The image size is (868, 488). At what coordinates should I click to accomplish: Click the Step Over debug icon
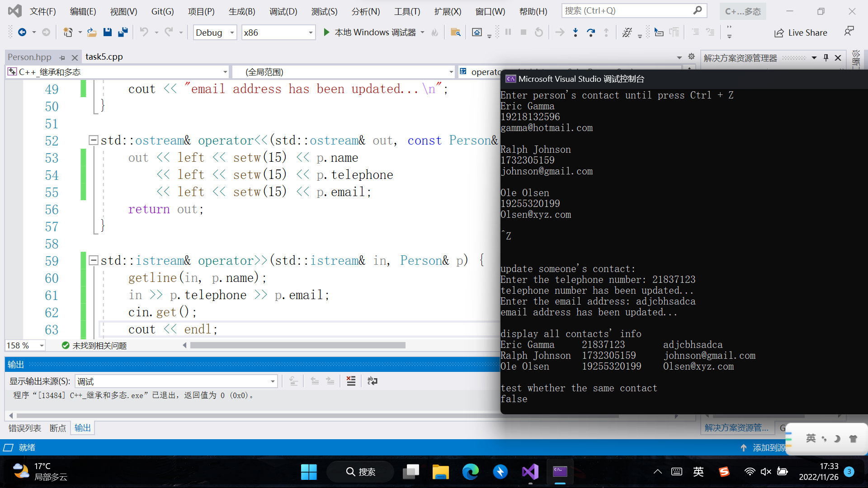[590, 32]
